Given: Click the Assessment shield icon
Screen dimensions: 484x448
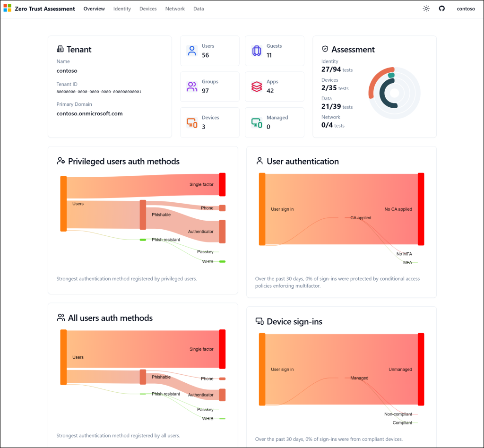Looking at the screenshot, I should (x=325, y=49).
